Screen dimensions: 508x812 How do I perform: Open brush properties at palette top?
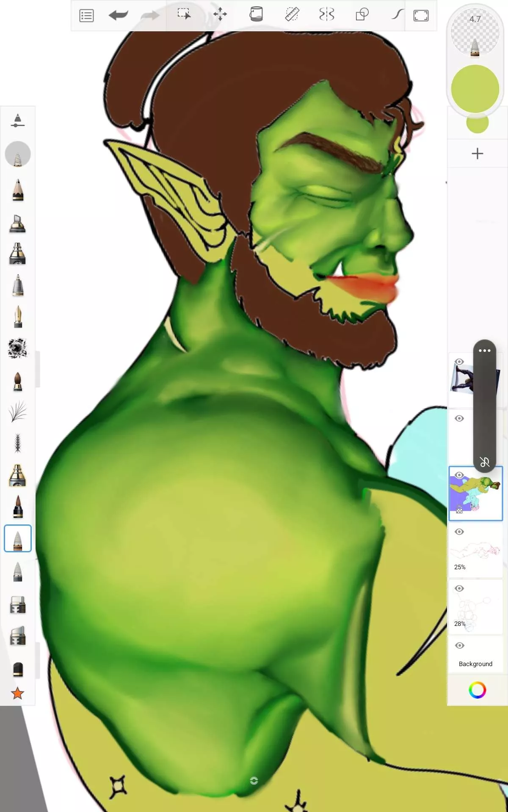(x=17, y=121)
